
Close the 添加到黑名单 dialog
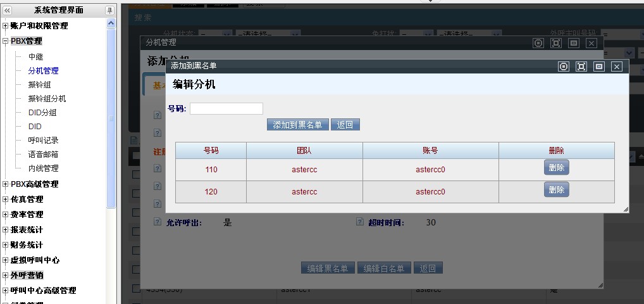coord(617,66)
